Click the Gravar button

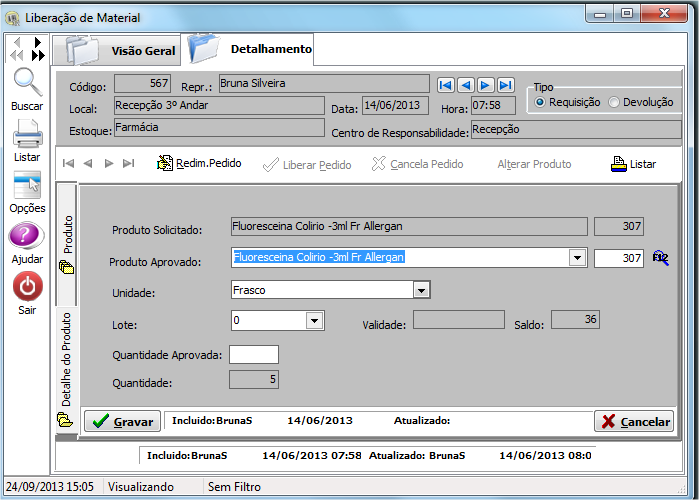(x=121, y=421)
